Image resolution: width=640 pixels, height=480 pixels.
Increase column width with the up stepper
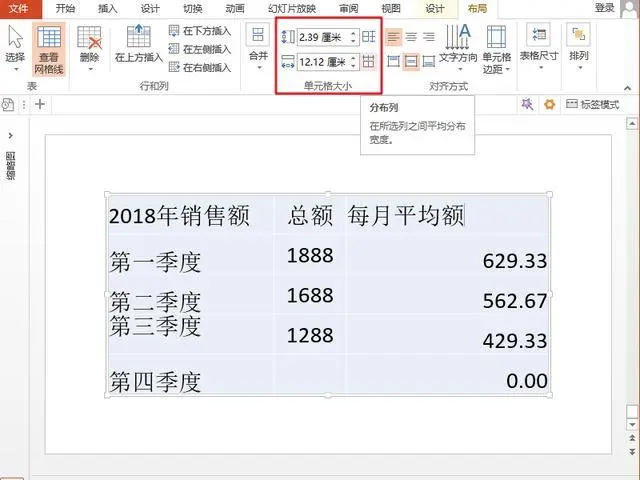point(353,58)
